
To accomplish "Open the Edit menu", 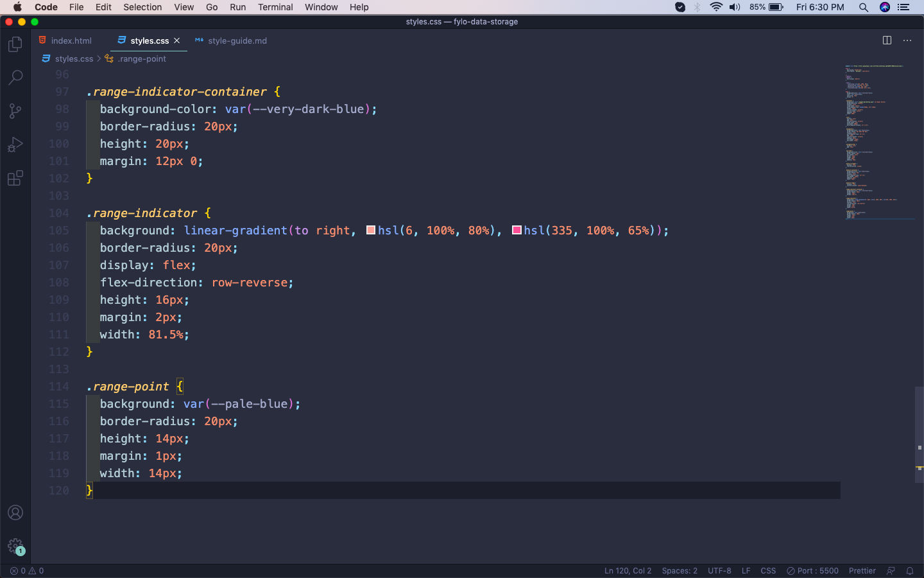I will 103,7.
